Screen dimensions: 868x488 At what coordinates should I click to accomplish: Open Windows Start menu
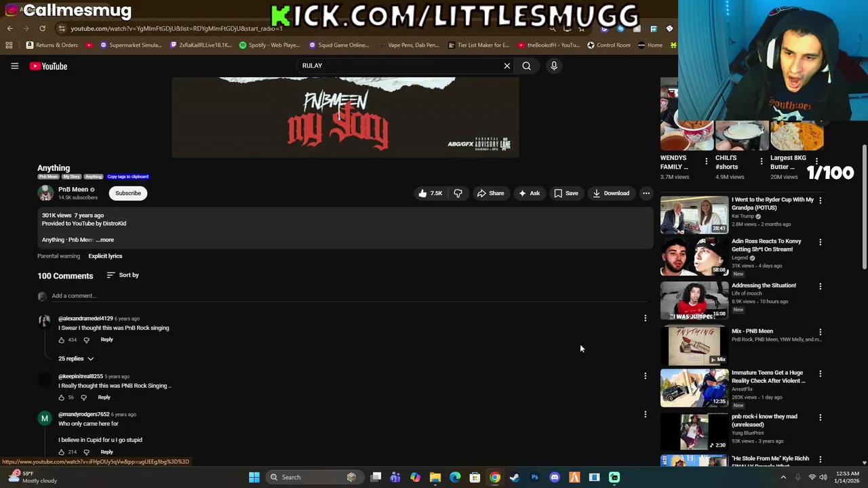pos(254,477)
